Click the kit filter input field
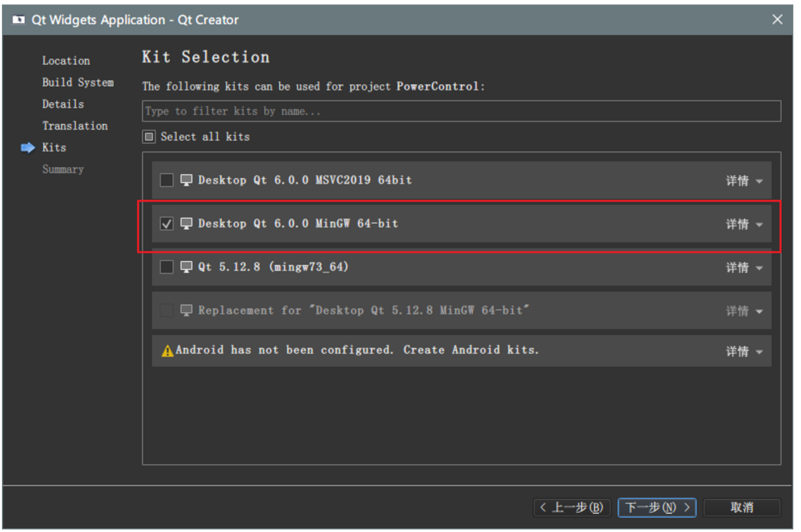The image size is (801, 532). tap(461, 111)
